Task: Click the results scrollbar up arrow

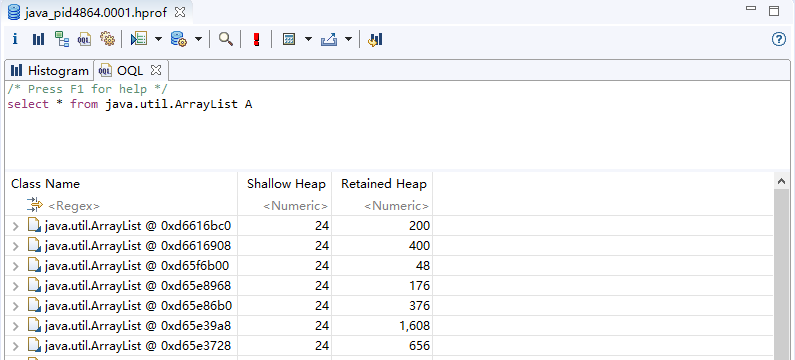Action: (781, 181)
